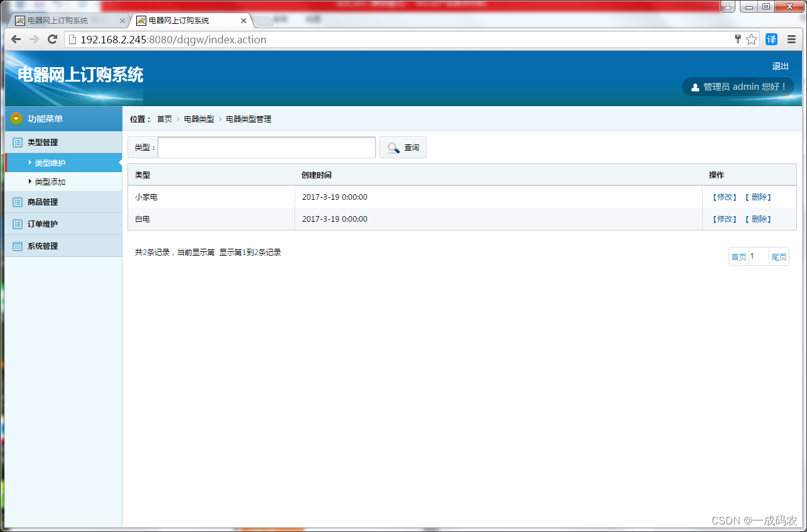The height and width of the screenshot is (532, 807).
Task: Click 修改 for the 小家电 row
Action: (x=725, y=197)
